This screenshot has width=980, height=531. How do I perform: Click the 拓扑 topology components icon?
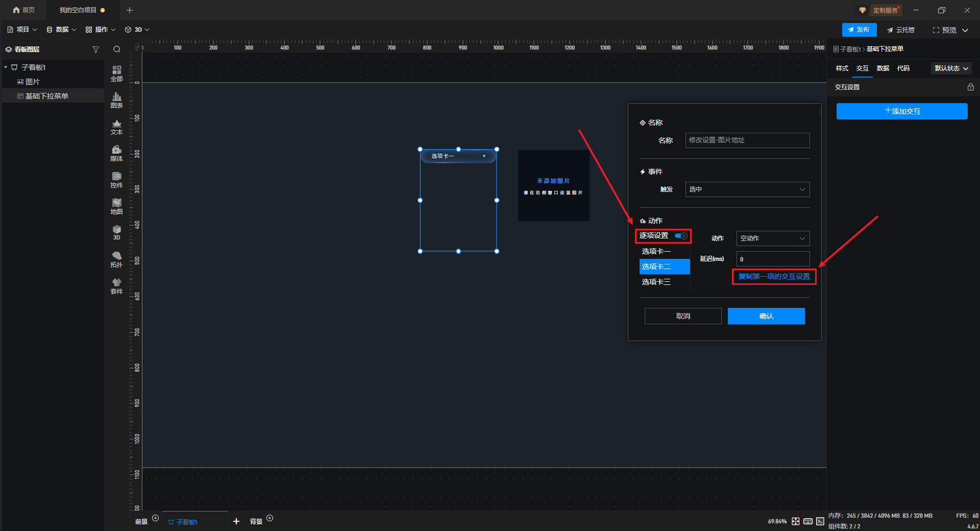pos(116,259)
